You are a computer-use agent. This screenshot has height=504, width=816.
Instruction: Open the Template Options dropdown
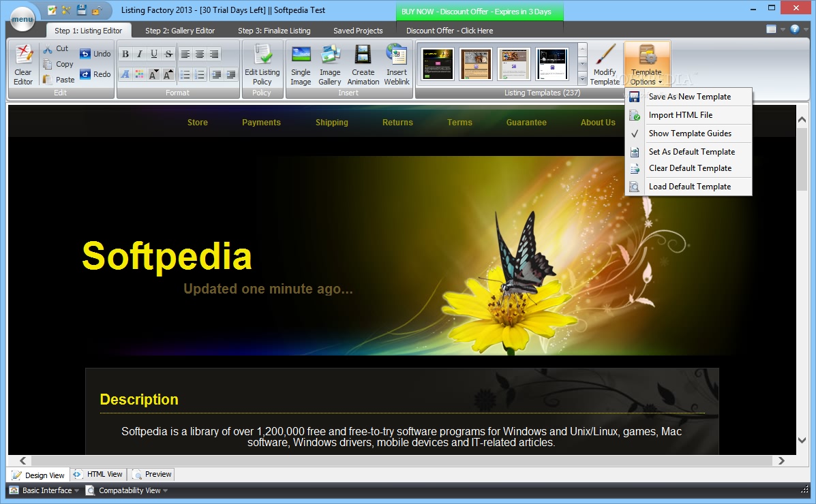coord(646,65)
